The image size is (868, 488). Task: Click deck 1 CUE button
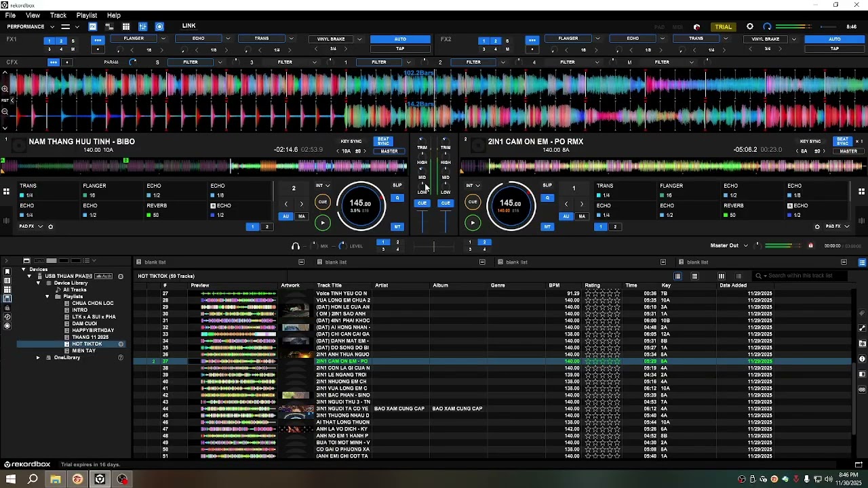click(323, 202)
